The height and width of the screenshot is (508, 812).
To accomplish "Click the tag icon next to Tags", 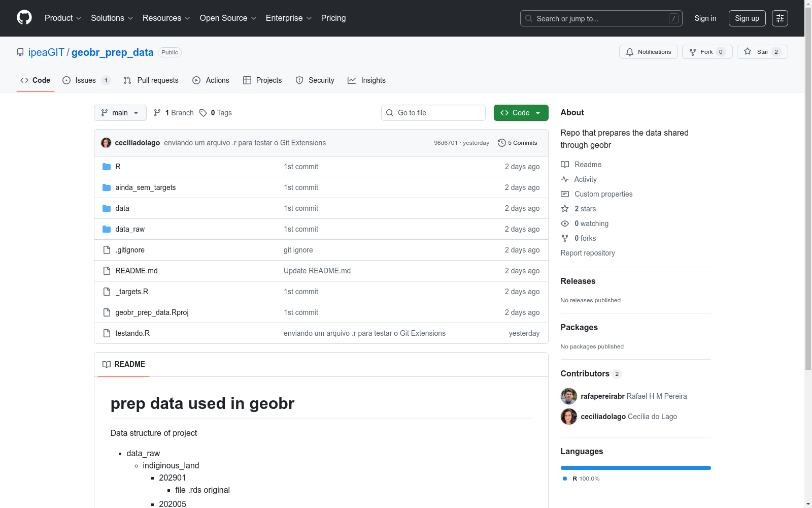I will (203, 113).
